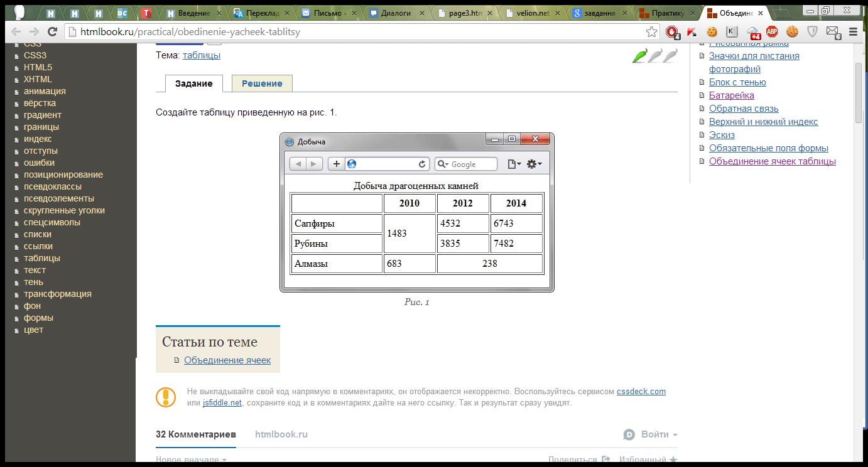This screenshot has width=868, height=467.
Task: Click the browser Forward arrow
Action: point(35,32)
